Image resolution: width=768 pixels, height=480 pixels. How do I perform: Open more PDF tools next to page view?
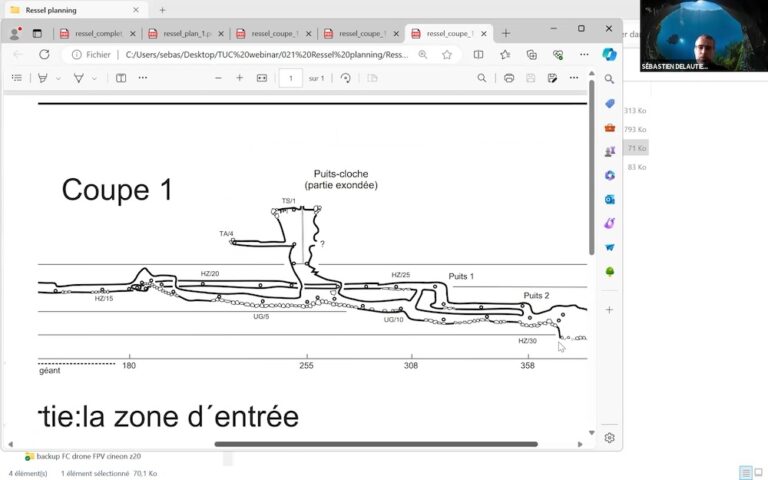click(x=143, y=78)
